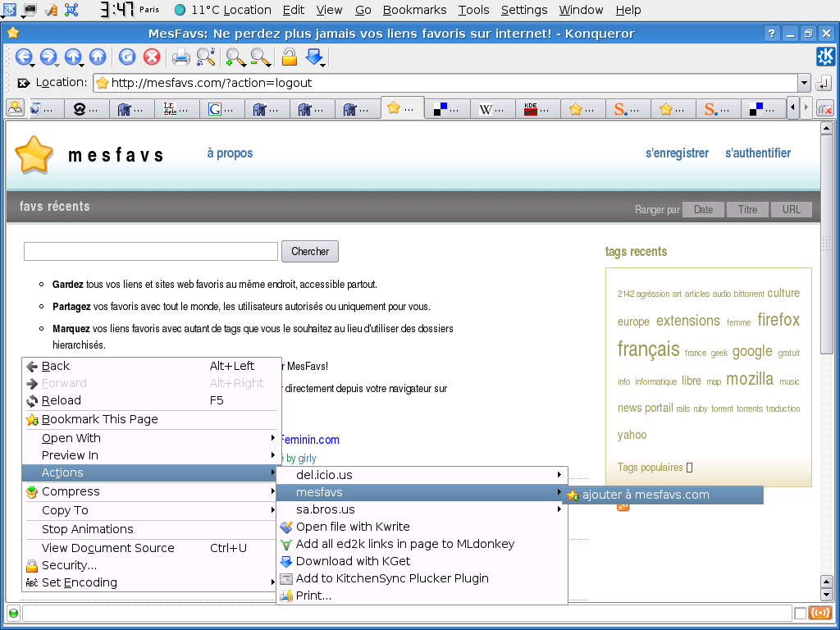This screenshot has height=630, width=840.
Task: Open the terminal icon in the panel
Action: pos(30,9)
